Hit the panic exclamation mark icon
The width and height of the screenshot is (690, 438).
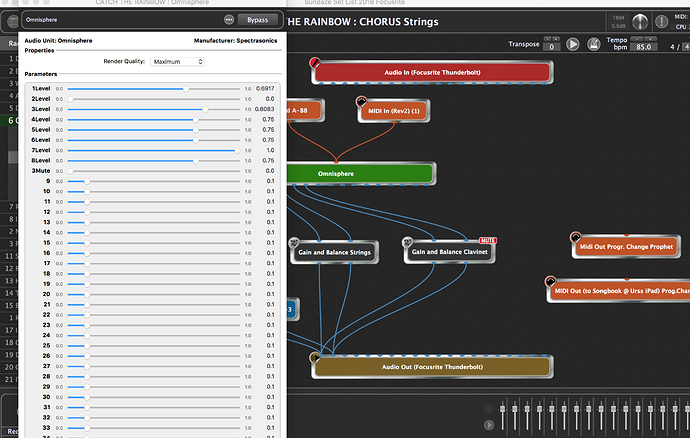661,21
